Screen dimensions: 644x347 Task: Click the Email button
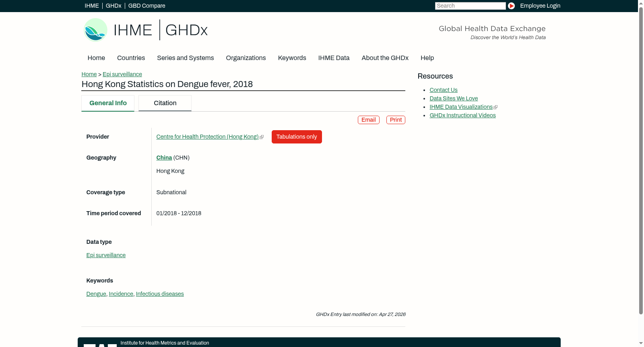coord(369,120)
